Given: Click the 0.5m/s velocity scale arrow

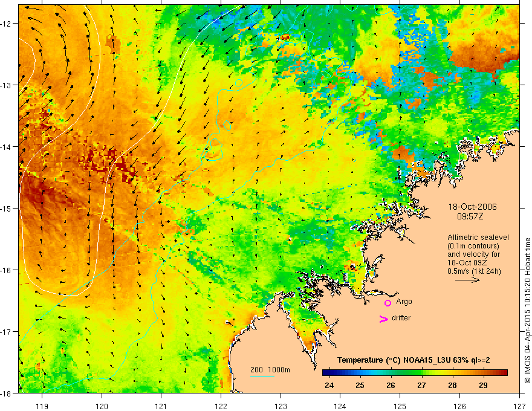Looking at the screenshot, I should pyautogui.click(x=467, y=280).
